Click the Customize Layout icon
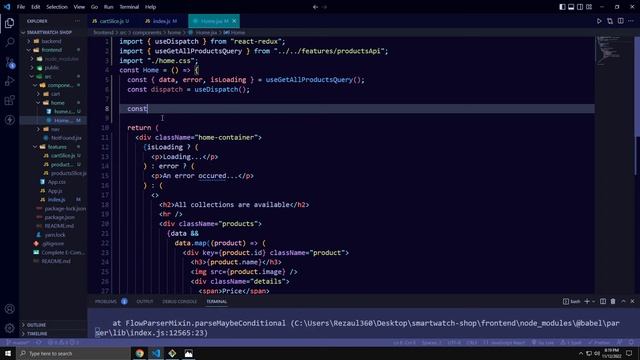The height and width of the screenshot is (360, 640). click(x=589, y=7)
